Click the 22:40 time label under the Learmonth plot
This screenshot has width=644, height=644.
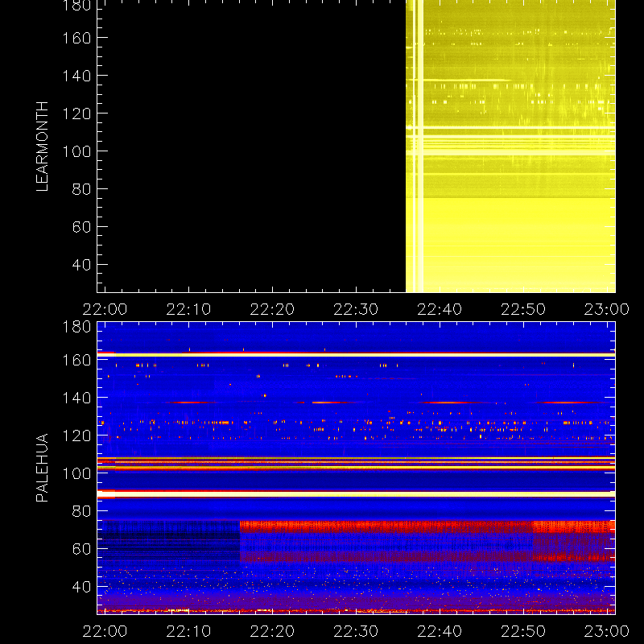pyautogui.click(x=440, y=309)
